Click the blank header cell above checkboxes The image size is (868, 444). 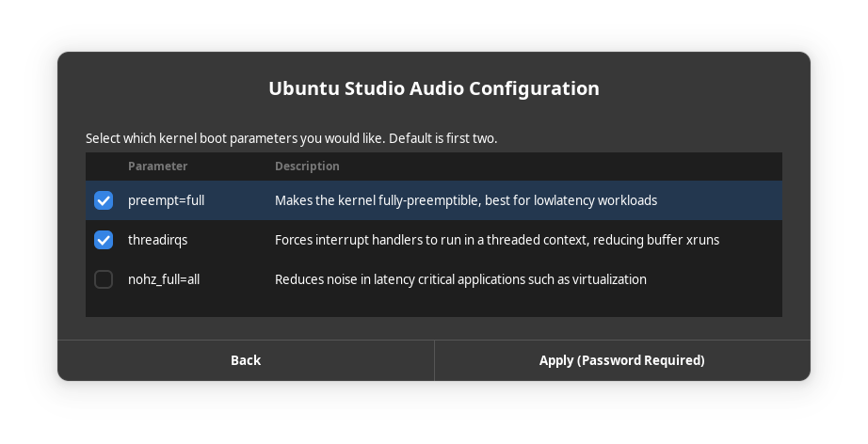[x=104, y=166]
